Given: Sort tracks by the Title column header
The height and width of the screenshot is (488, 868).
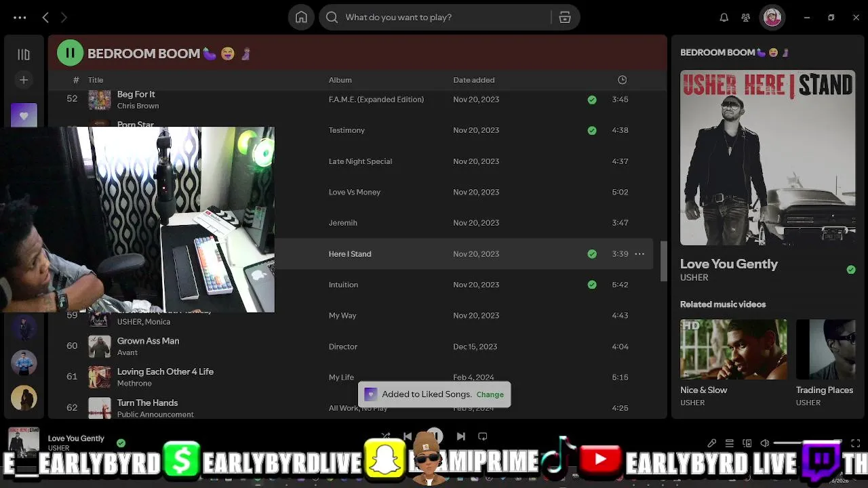Looking at the screenshot, I should click(96, 80).
